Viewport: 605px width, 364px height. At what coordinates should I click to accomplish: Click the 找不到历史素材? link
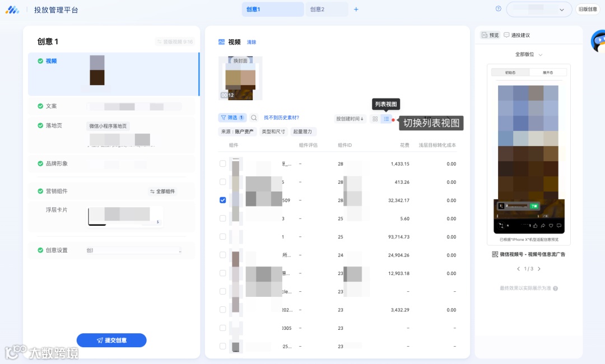click(281, 118)
